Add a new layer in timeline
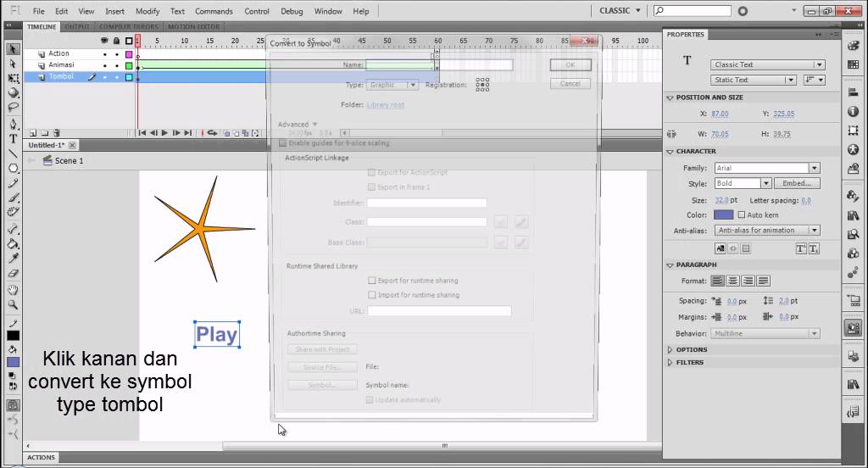 [x=33, y=133]
